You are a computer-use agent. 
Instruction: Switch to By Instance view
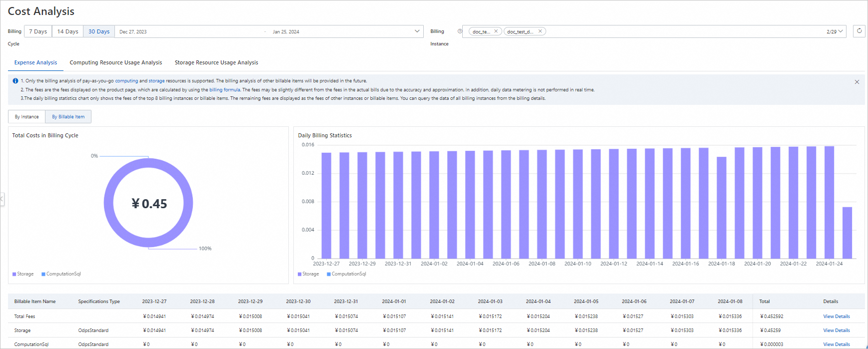[26, 117]
